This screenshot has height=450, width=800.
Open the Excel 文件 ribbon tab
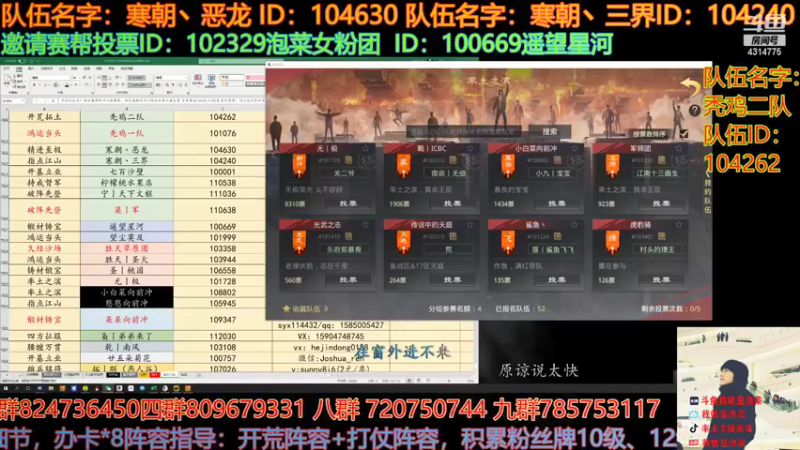point(6,68)
